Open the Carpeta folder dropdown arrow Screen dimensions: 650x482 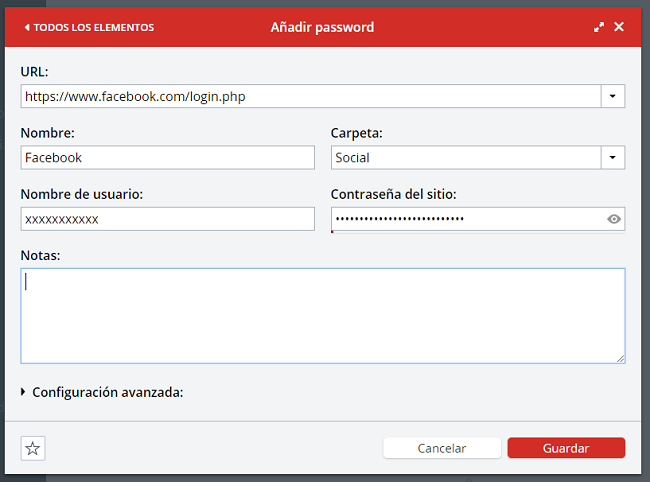[613, 158]
